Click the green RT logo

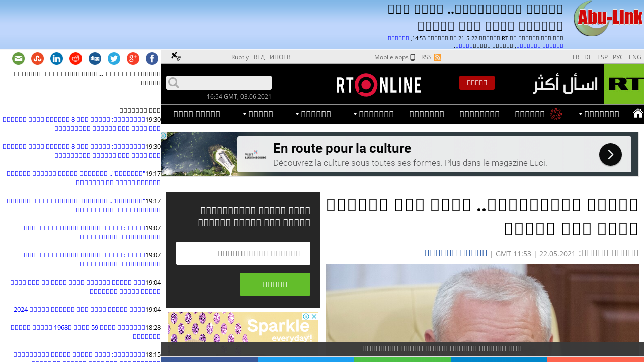pyautogui.click(x=624, y=84)
